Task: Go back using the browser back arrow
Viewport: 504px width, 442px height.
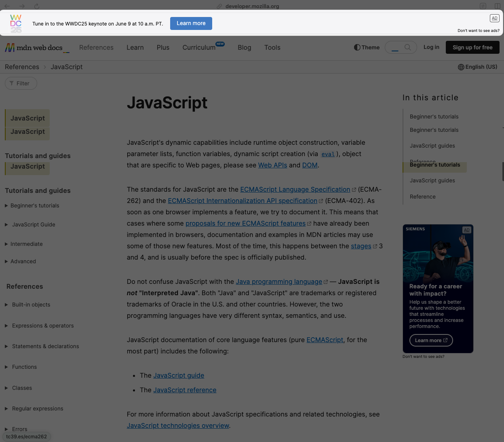Action: pyautogui.click(x=7, y=6)
